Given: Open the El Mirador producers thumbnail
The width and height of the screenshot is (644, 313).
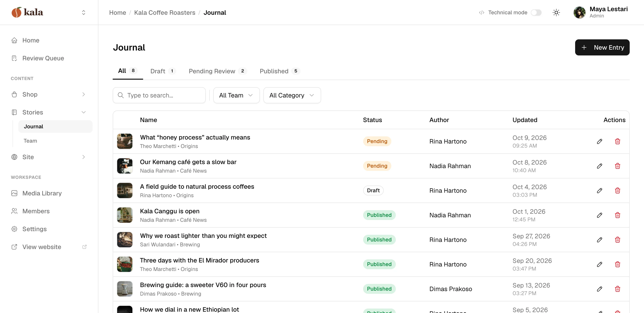Looking at the screenshot, I should click(125, 264).
